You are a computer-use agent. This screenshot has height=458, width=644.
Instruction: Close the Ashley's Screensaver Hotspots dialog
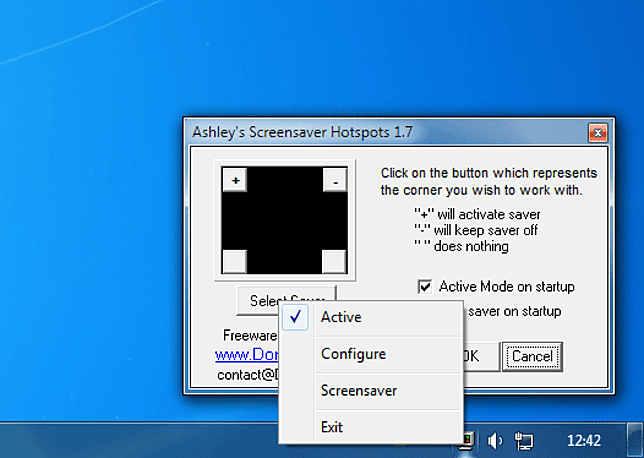[596, 132]
